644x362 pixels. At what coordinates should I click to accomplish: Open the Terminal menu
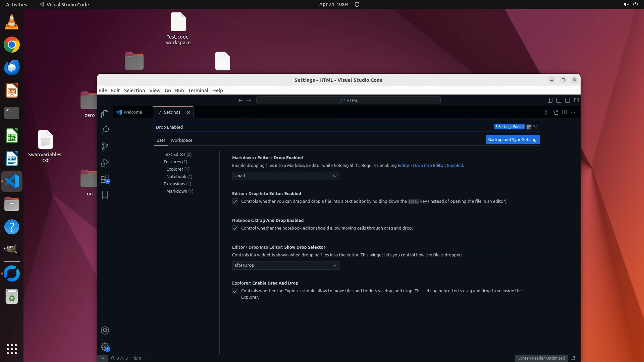coord(198,90)
